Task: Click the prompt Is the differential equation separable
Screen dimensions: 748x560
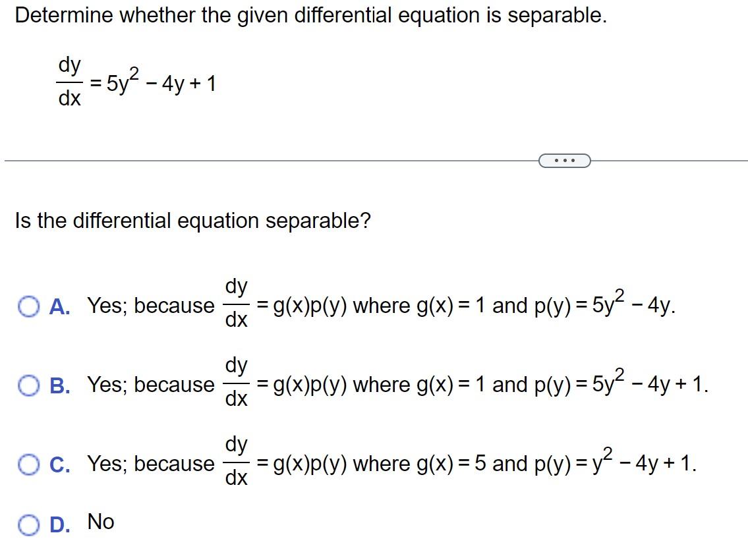Action: [191, 221]
